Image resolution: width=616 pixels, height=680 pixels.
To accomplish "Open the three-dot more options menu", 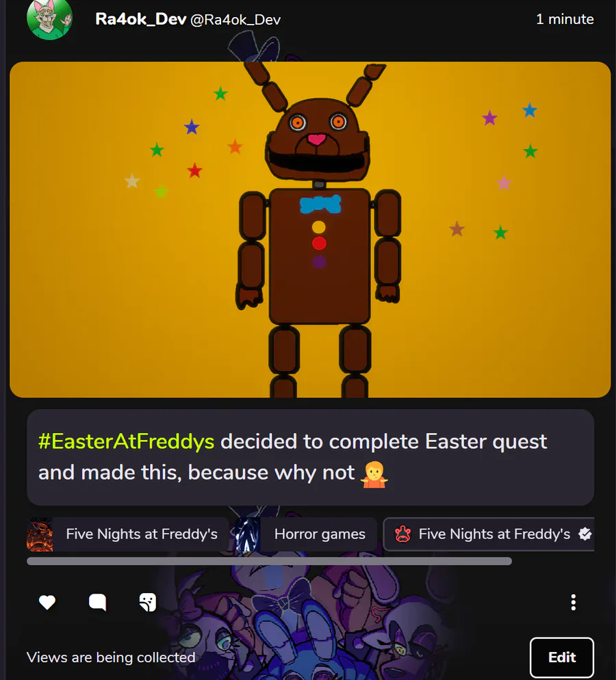I will pos(573,603).
